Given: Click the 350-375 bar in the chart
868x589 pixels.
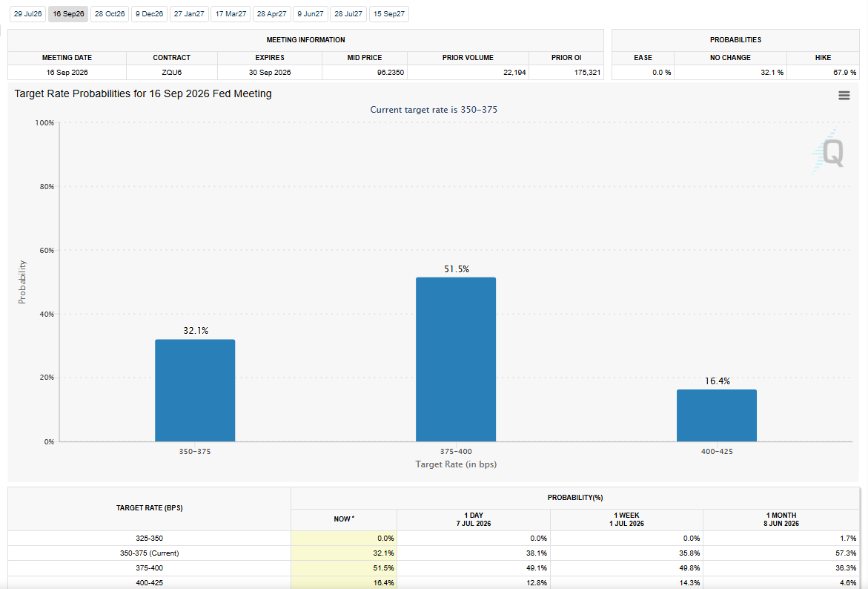Looking at the screenshot, I should click(195, 390).
